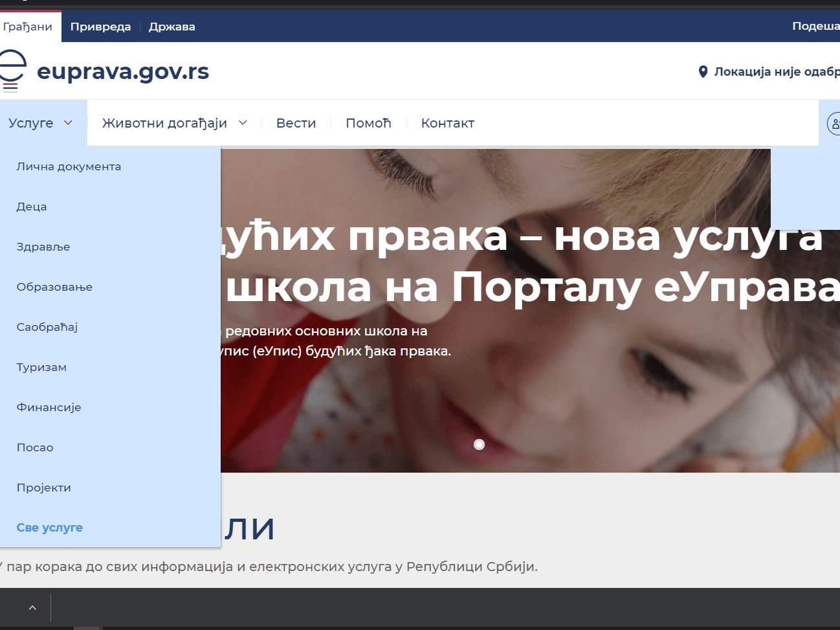Click the scroll-to-top arrow icon
Screen dimensions: 840x630
pyautogui.click(x=32, y=607)
